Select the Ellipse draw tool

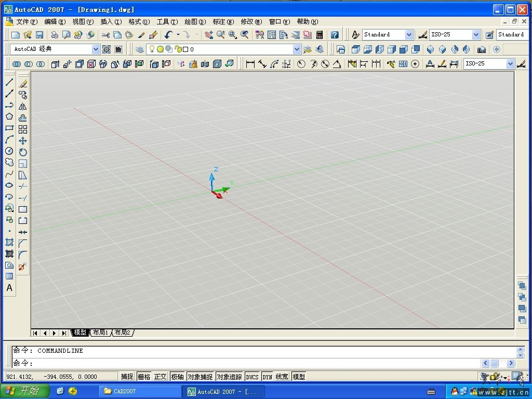[9, 185]
